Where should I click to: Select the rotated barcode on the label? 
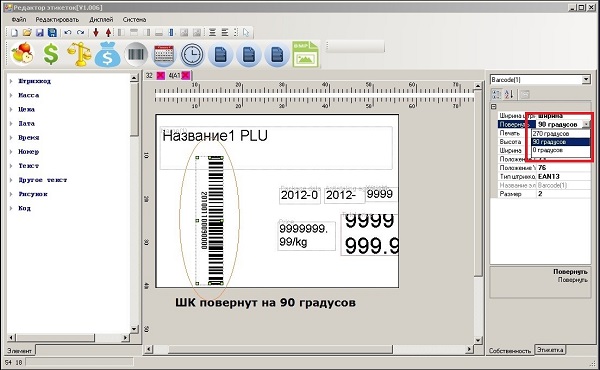click(x=210, y=220)
